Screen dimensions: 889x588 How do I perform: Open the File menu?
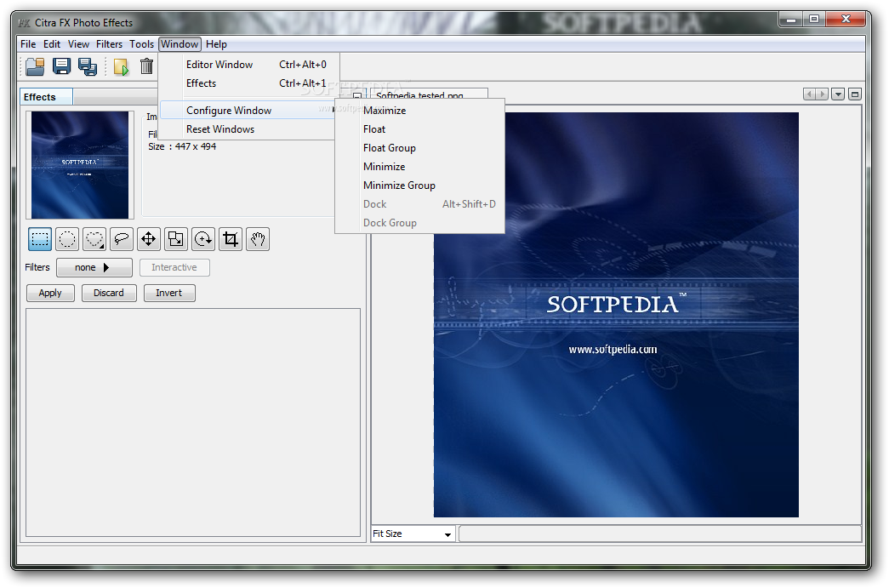(28, 44)
